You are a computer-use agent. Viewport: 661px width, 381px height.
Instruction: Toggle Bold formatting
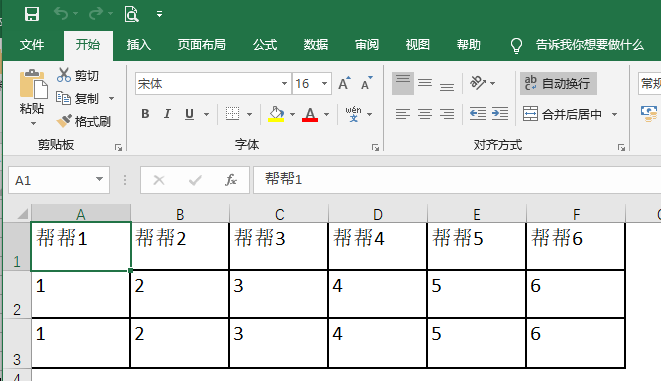coord(145,114)
